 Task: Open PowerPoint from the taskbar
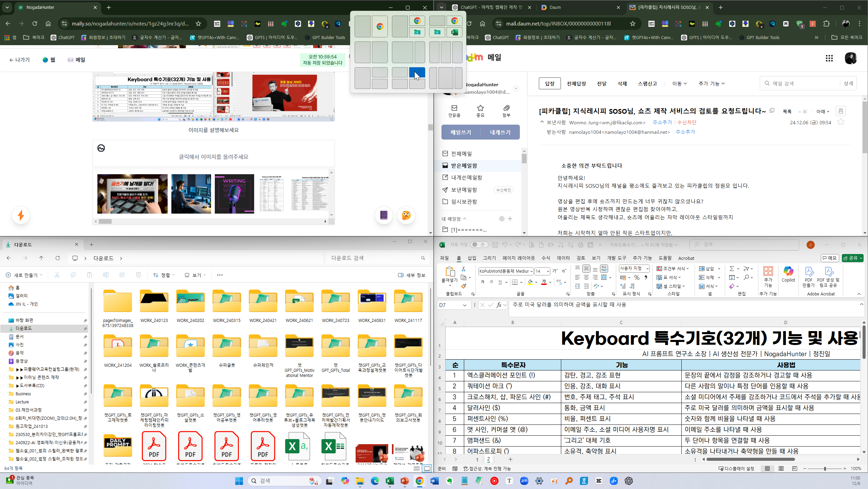click(404, 481)
